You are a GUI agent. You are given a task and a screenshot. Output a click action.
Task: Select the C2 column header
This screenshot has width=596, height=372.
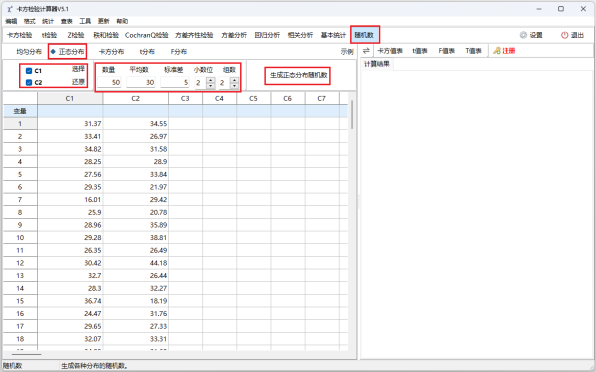[x=136, y=98]
